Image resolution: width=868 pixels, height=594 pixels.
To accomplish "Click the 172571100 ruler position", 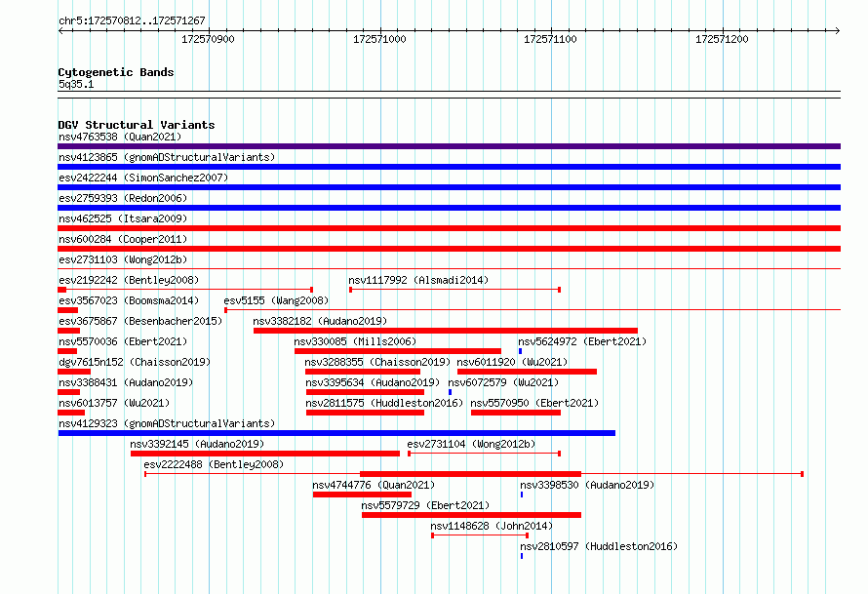I will pos(550,39).
